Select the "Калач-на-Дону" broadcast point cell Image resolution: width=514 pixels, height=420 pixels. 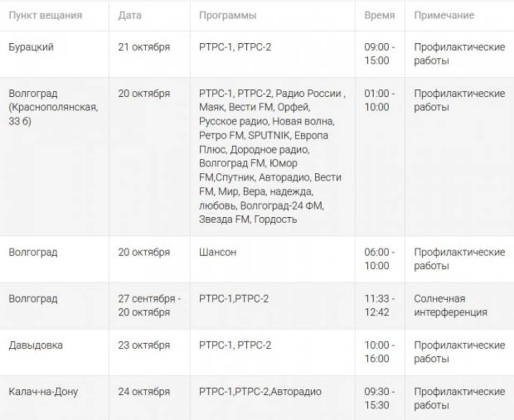(x=43, y=392)
